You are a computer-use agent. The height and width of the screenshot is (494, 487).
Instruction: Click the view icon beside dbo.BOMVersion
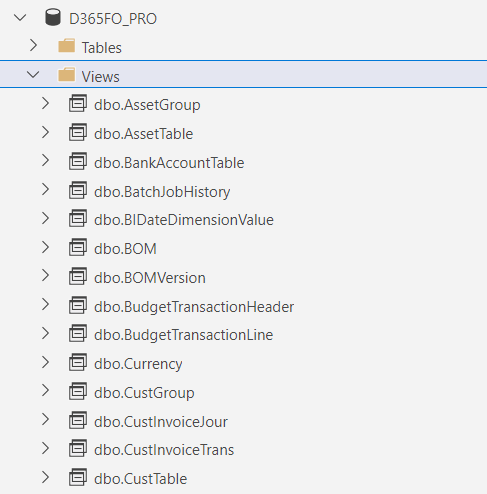[78, 276]
